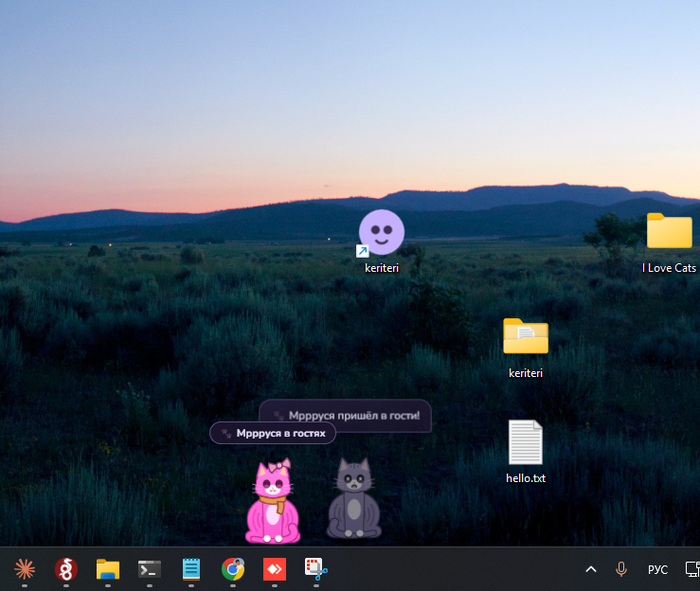Select the I Love Cats folder
700x591 pixels.
pyautogui.click(x=669, y=230)
